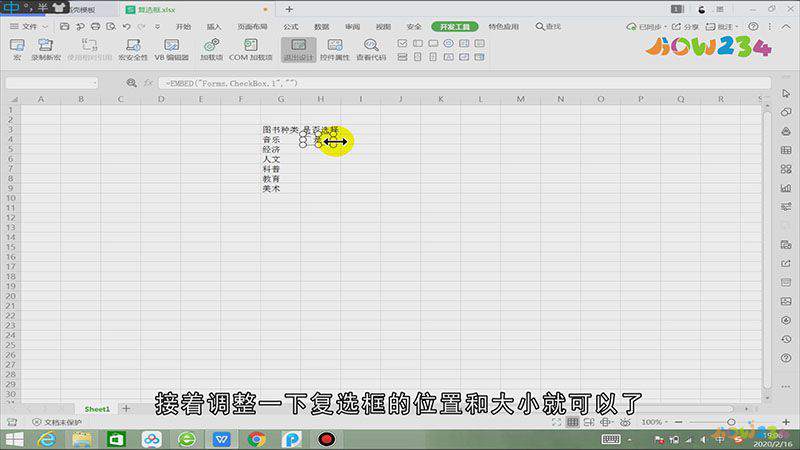Toggle 退出设计 design mode
Image resolution: width=800 pixels, height=450 pixels.
tap(298, 49)
